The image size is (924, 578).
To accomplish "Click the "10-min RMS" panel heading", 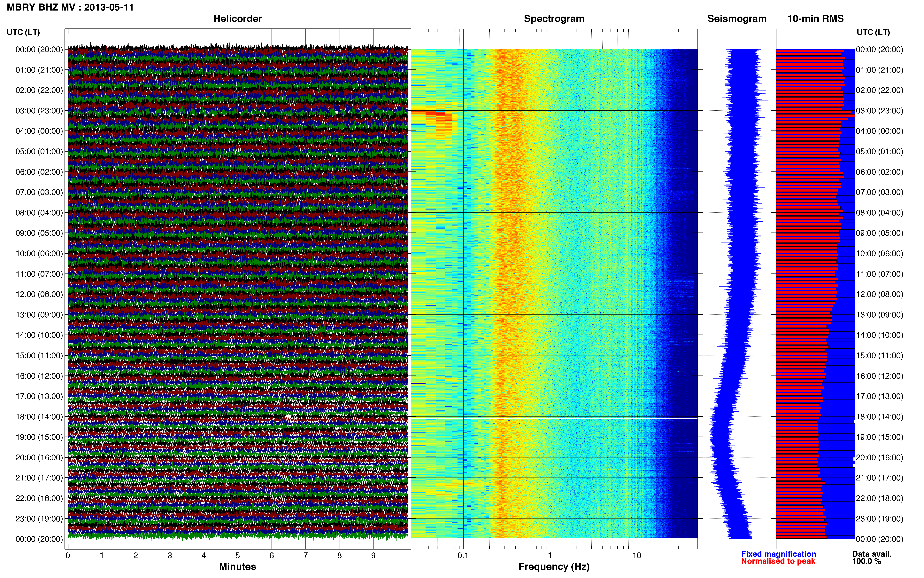I will 816,19.
